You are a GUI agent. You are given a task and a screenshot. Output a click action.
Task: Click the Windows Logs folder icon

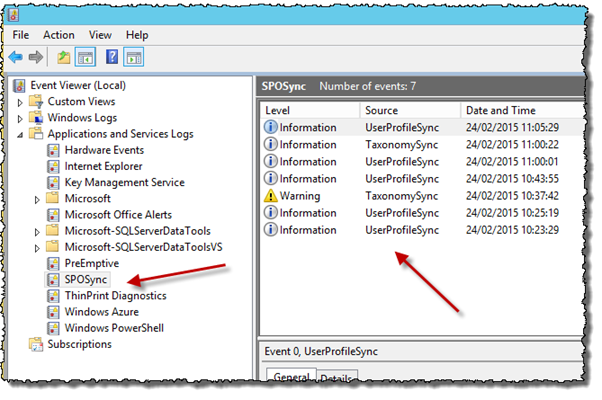click(36, 118)
